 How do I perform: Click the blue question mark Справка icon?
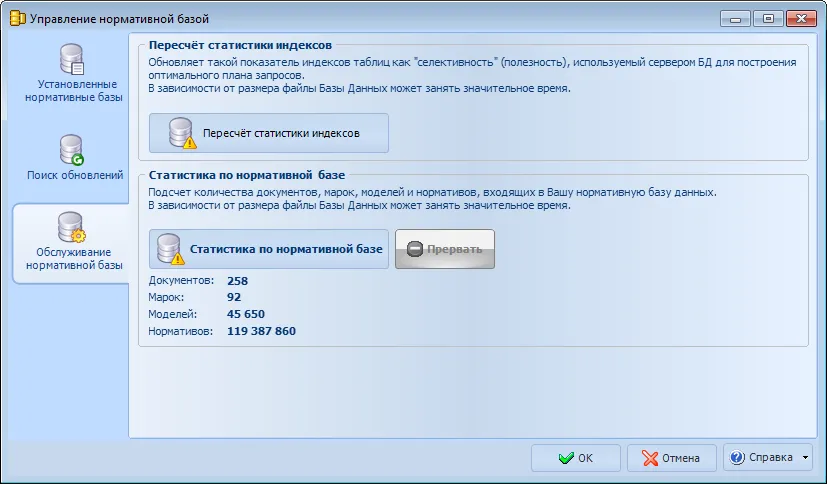[738, 458]
